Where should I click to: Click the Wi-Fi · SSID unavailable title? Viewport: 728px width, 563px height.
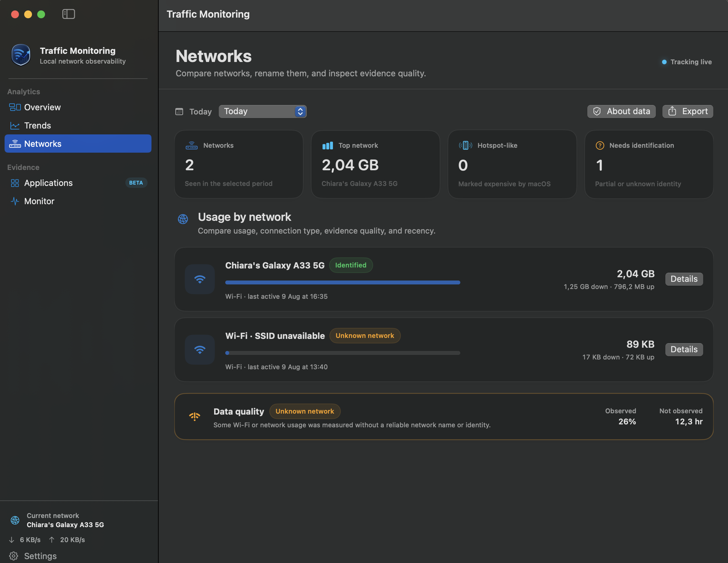(x=275, y=336)
